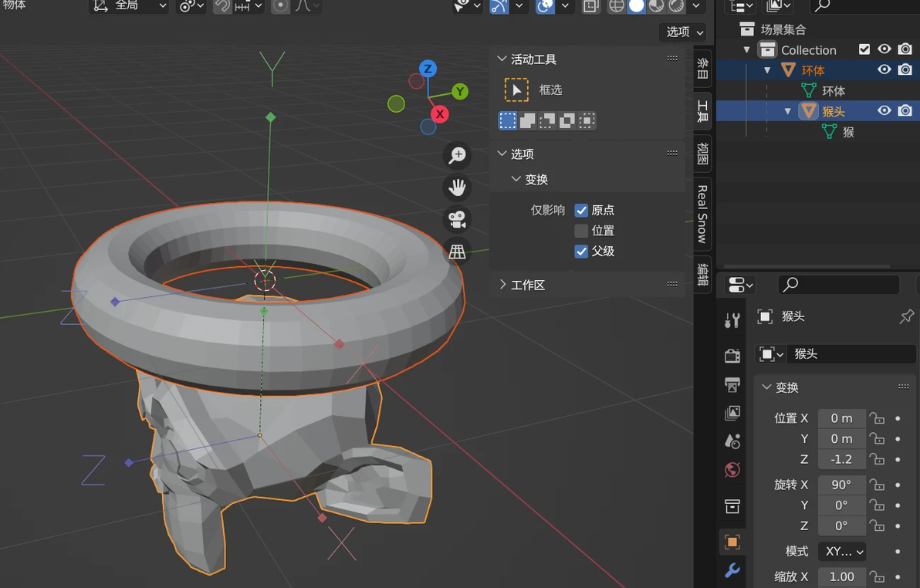Collapse the 环体 tree item arrow
This screenshot has height=588, width=920.
pyautogui.click(x=767, y=70)
